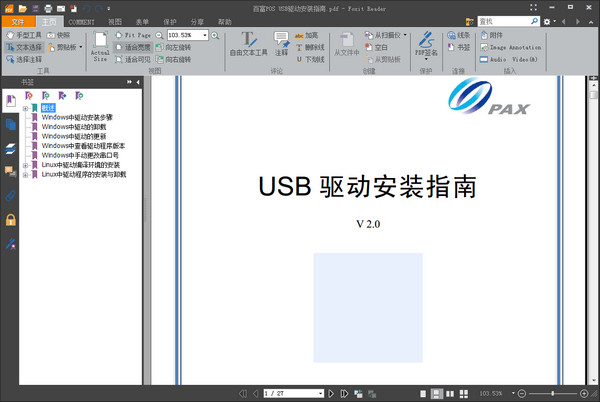
Task: Open the 保护 (Protect) ribbon tab
Action: click(170, 22)
